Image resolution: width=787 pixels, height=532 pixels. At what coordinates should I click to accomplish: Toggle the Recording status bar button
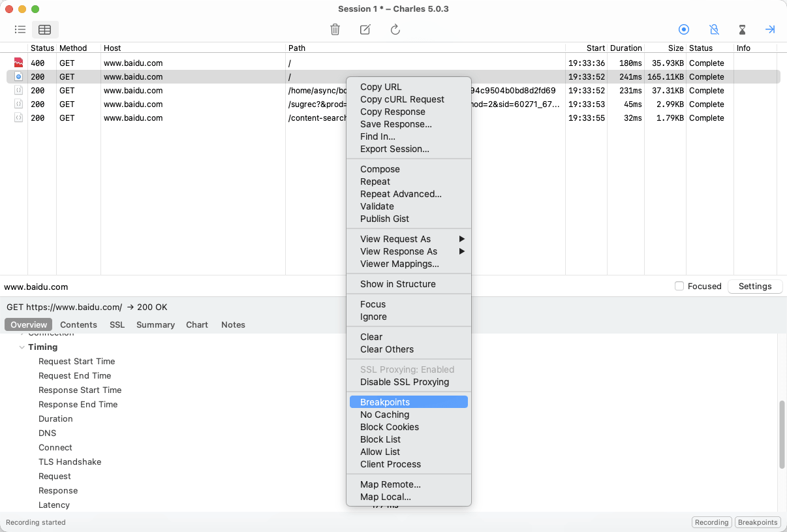711,522
